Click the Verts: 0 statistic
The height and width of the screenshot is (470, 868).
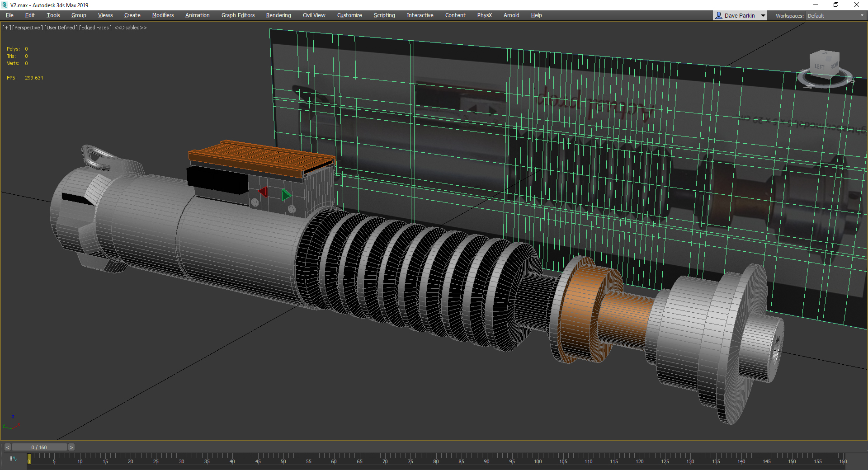(x=17, y=63)
